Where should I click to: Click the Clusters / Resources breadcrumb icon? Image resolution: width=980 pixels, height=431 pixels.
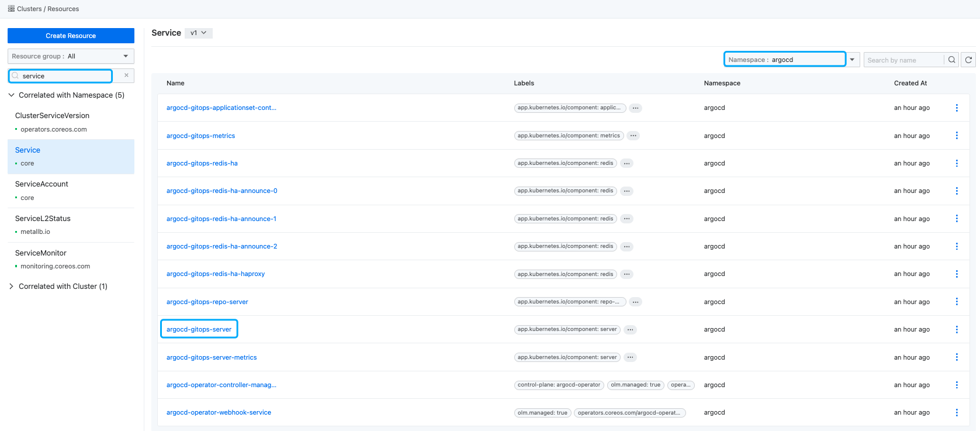11,9
